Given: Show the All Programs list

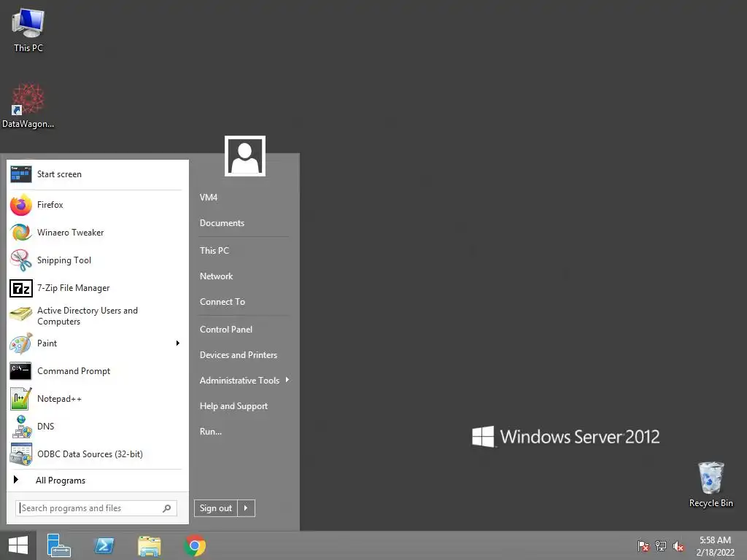Looking at the screenshot, I should coord(61,481).
